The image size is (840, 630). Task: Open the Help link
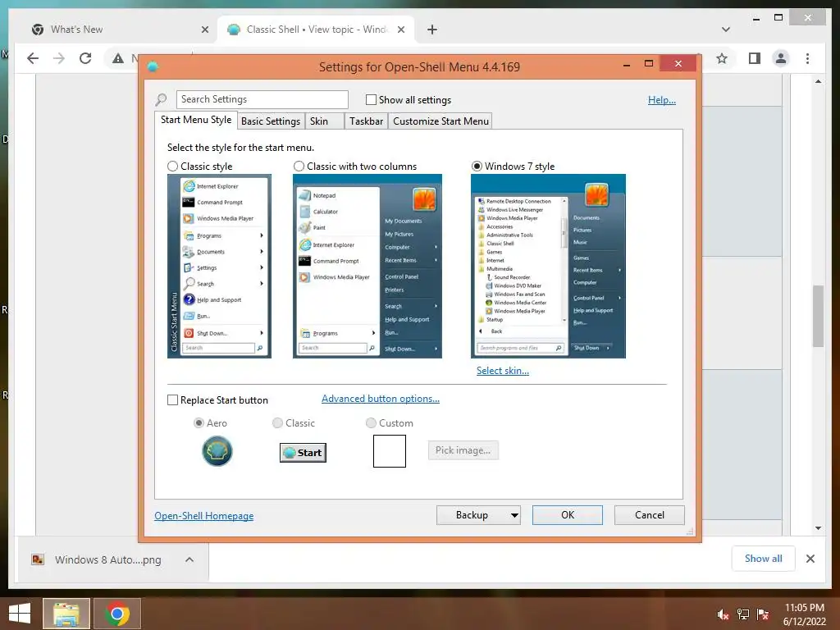pos(662,100)
